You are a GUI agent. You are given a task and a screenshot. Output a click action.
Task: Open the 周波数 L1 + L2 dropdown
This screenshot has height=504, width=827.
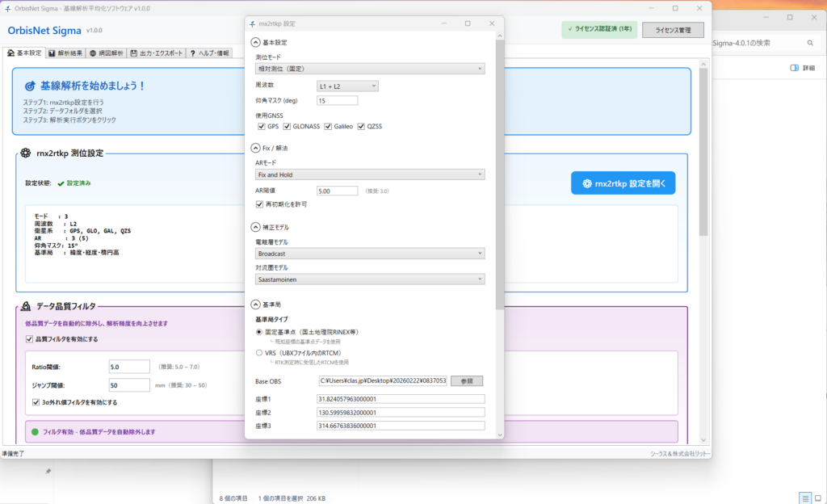point(347,86)
